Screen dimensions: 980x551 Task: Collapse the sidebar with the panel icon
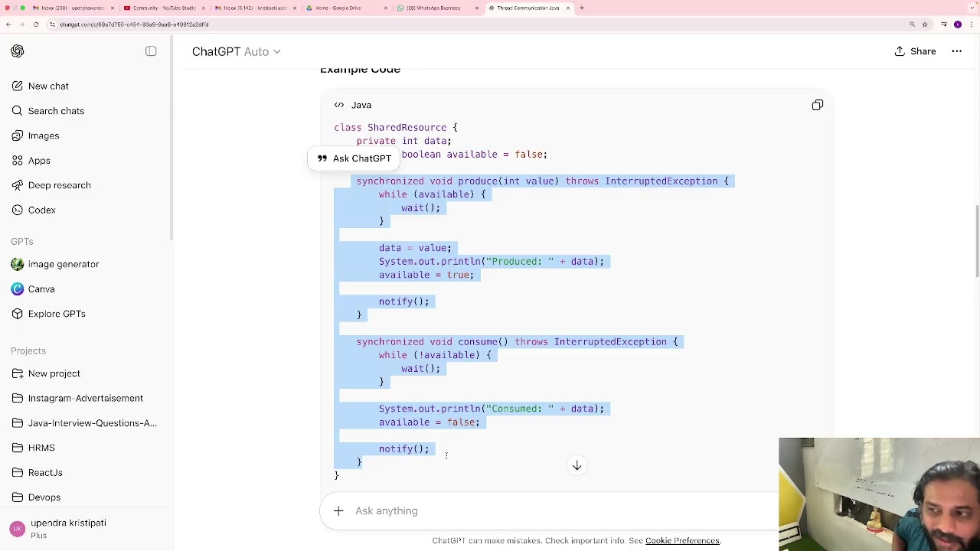151,51
